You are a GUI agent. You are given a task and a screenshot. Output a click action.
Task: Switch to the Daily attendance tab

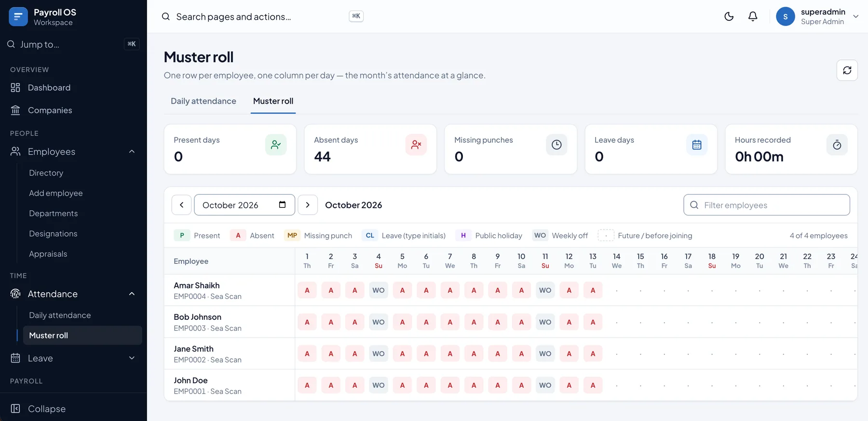[x=203, y=101]
